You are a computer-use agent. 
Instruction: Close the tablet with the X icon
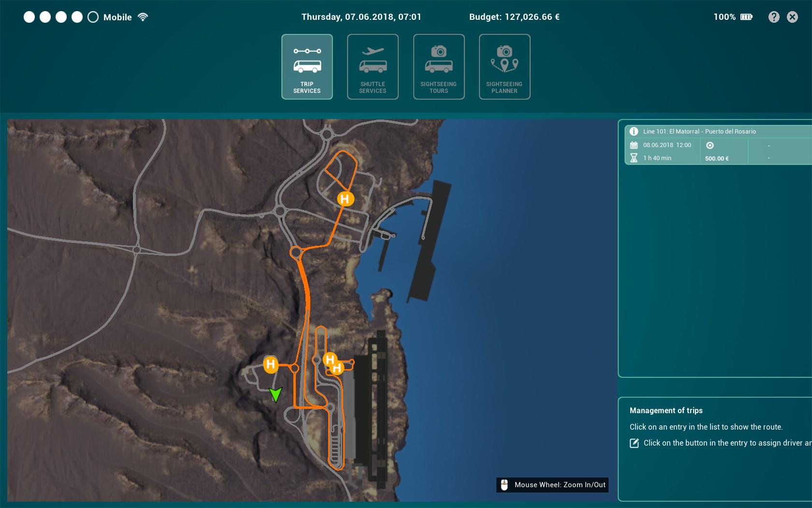click(x=792, y=17)
